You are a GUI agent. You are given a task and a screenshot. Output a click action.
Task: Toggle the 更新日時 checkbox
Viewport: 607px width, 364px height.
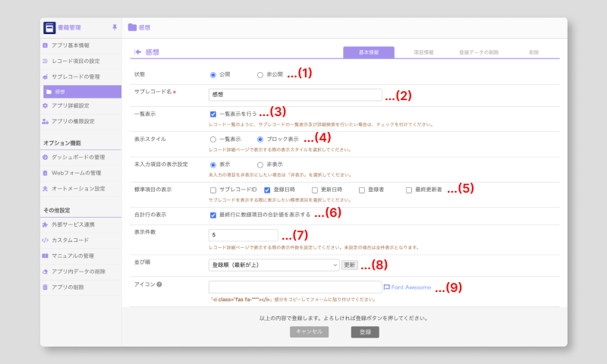[x=315, y=190]
